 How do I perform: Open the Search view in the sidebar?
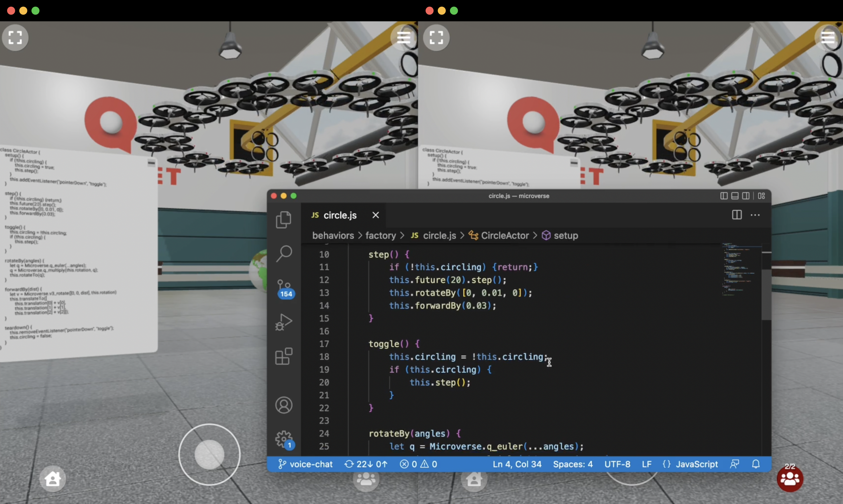tap(284, 253)
